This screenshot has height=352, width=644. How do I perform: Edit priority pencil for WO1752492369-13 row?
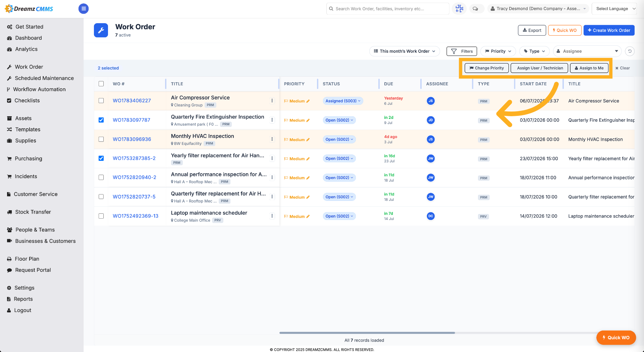[308, 217]
